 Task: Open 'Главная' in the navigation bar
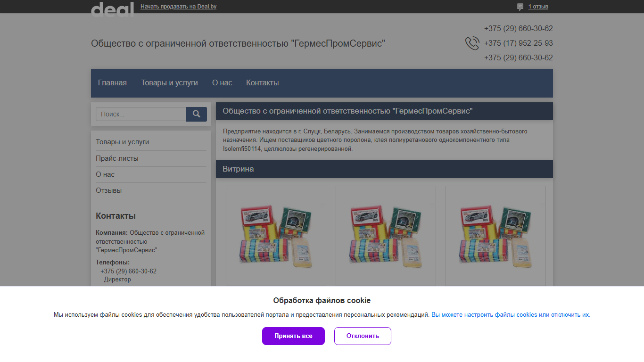[112, 83]
